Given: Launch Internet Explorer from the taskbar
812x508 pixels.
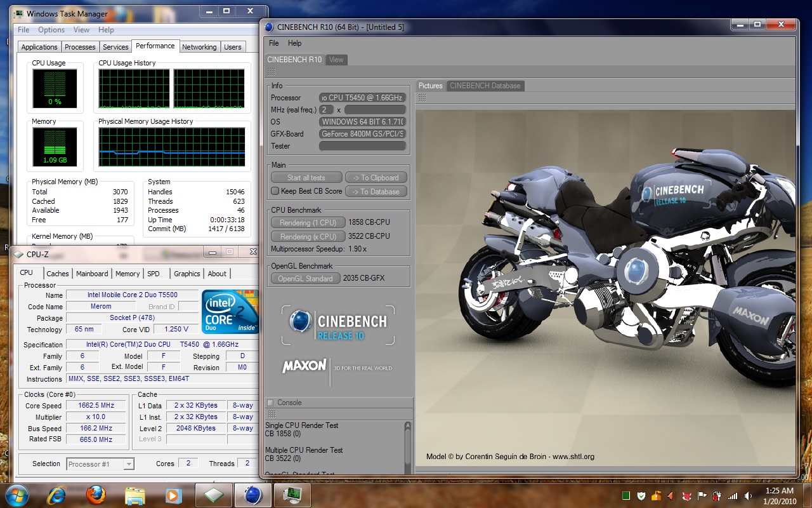Looking at the screenshot, I should point(56,495).
